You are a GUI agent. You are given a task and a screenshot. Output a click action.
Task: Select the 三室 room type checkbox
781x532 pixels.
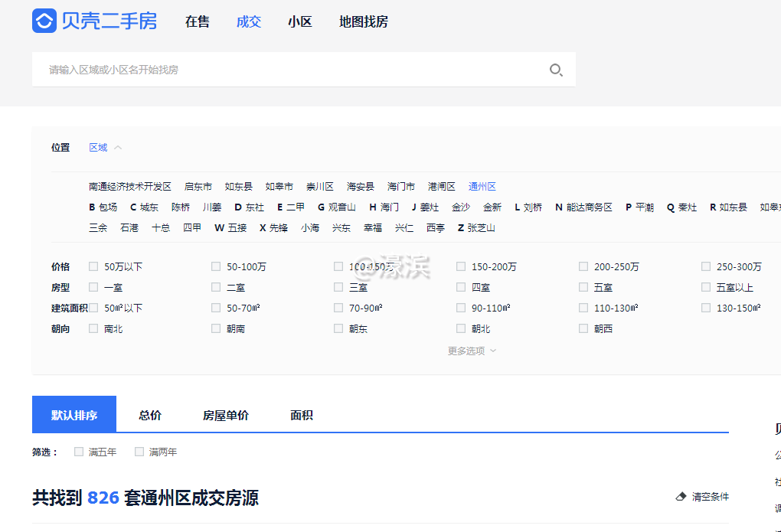[x=338, y=286]
